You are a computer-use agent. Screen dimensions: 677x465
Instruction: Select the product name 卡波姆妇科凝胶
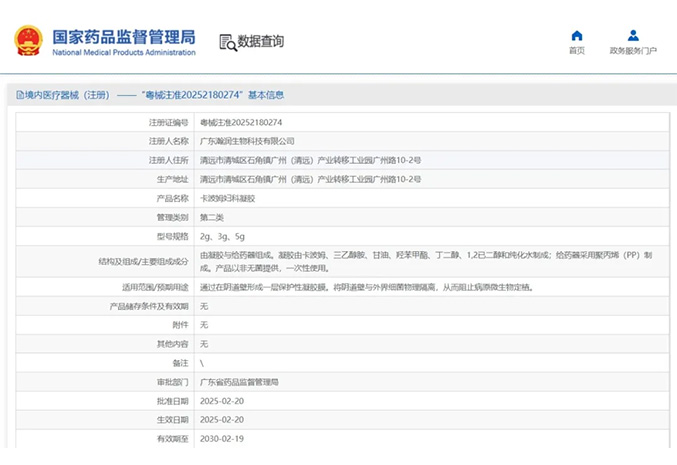click(228, 199)
